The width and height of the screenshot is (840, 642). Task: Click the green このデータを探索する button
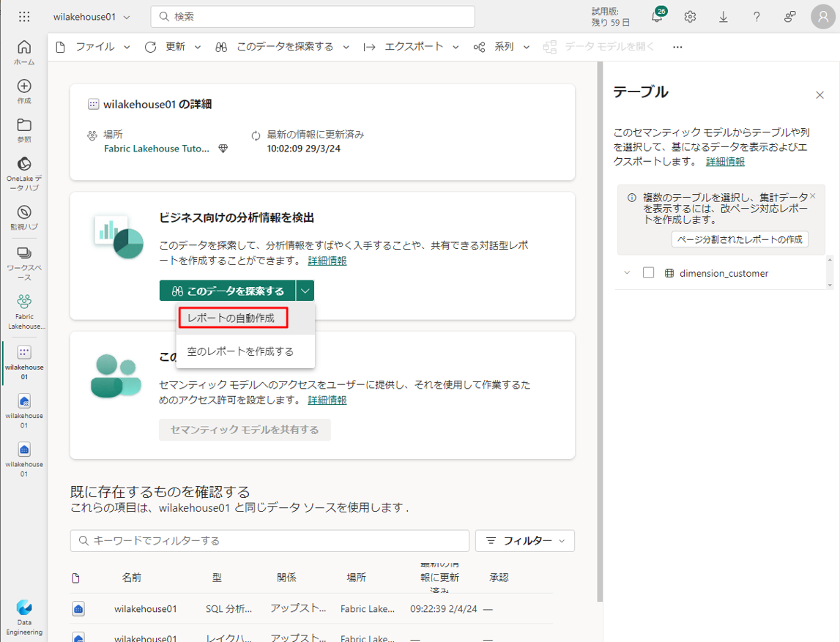click(x=228, y=291)
